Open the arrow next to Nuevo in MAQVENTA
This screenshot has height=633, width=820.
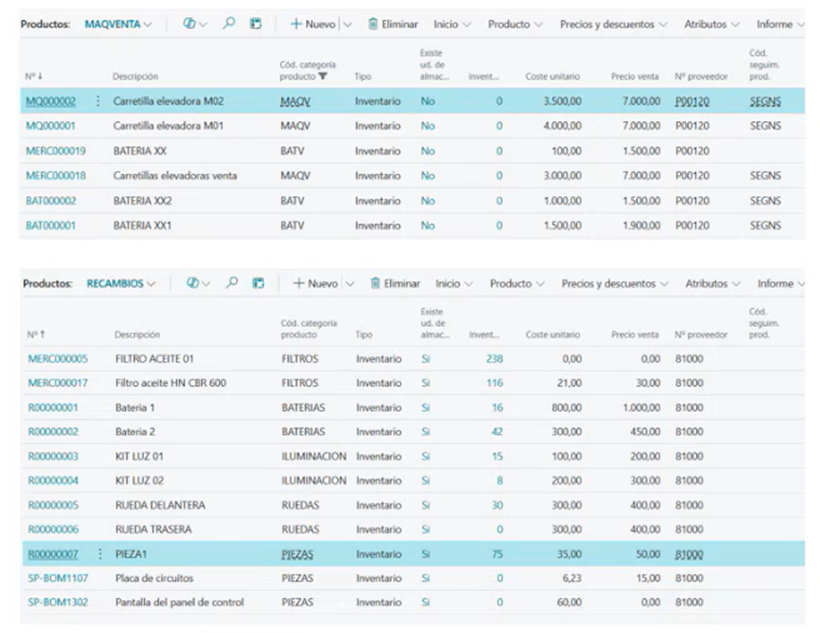[x=348, y=23]
